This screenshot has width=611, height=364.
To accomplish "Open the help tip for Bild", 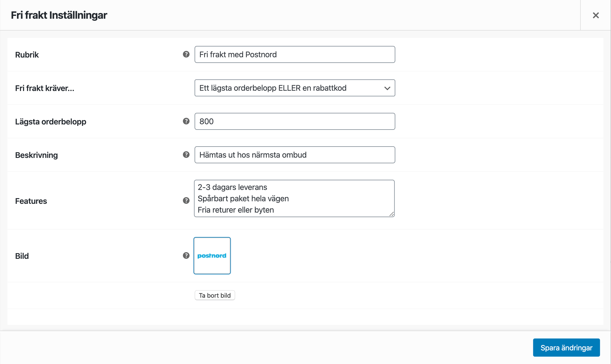I will [x=186, y=255].
